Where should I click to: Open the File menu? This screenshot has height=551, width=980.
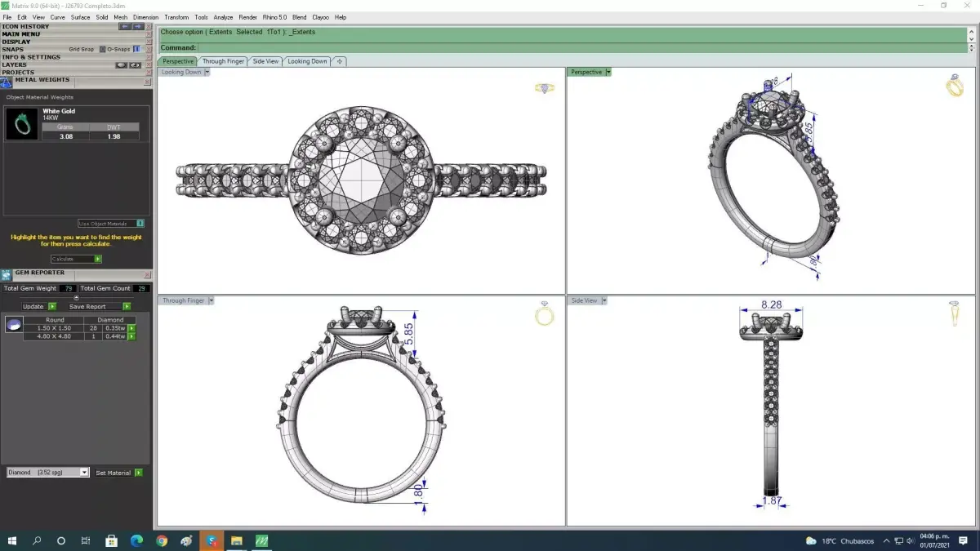click(7, 17)
